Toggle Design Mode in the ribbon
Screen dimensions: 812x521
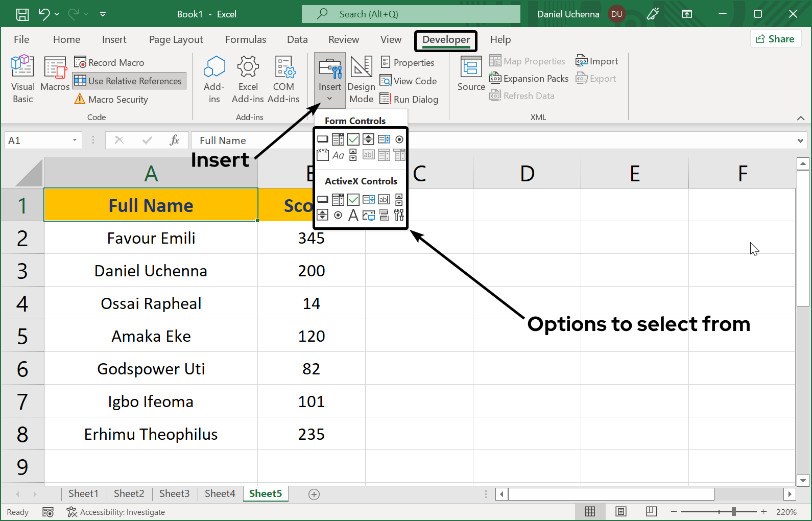pyautogui.click(x=361, y=79)
